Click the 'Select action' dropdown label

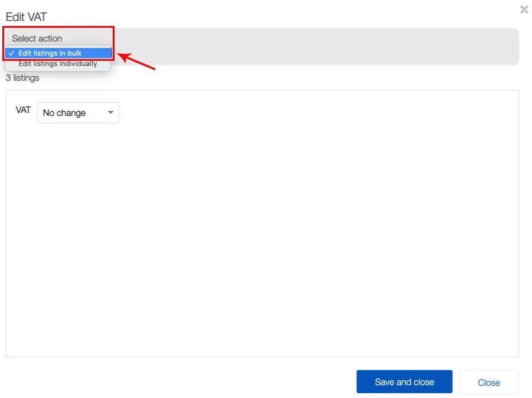coord(37,38)
